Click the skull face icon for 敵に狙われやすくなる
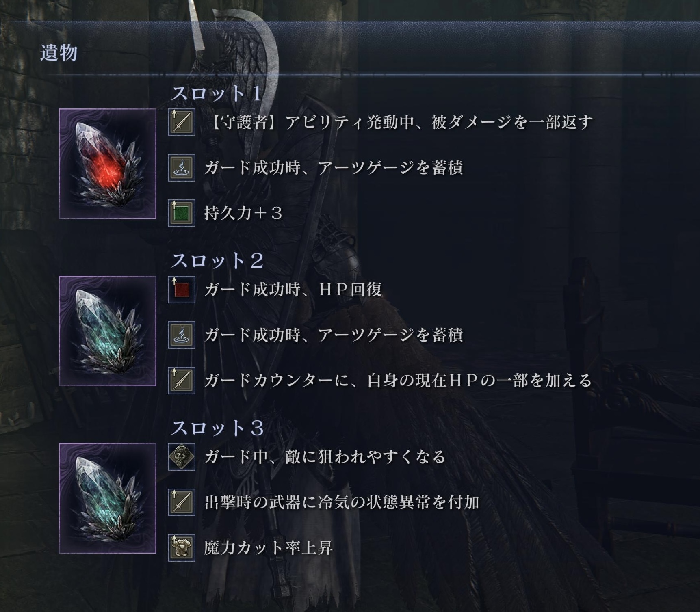Screen dimensions: 700x612 182,457
